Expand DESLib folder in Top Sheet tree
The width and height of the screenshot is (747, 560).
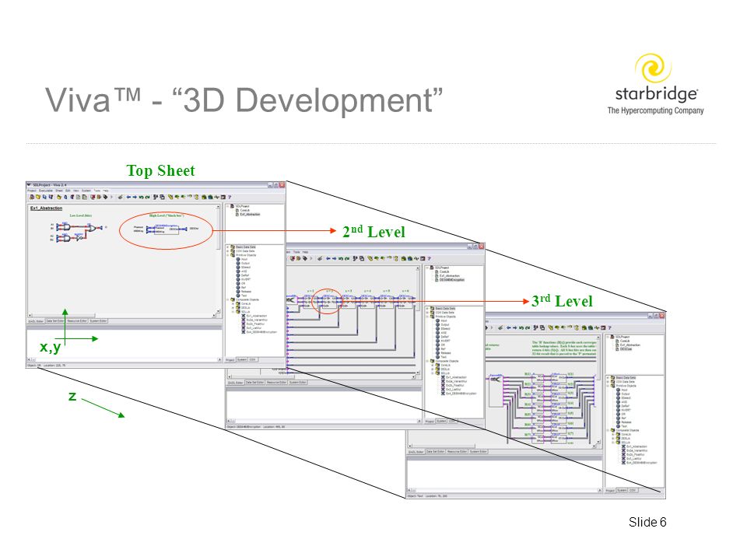[x=233, y=308]
